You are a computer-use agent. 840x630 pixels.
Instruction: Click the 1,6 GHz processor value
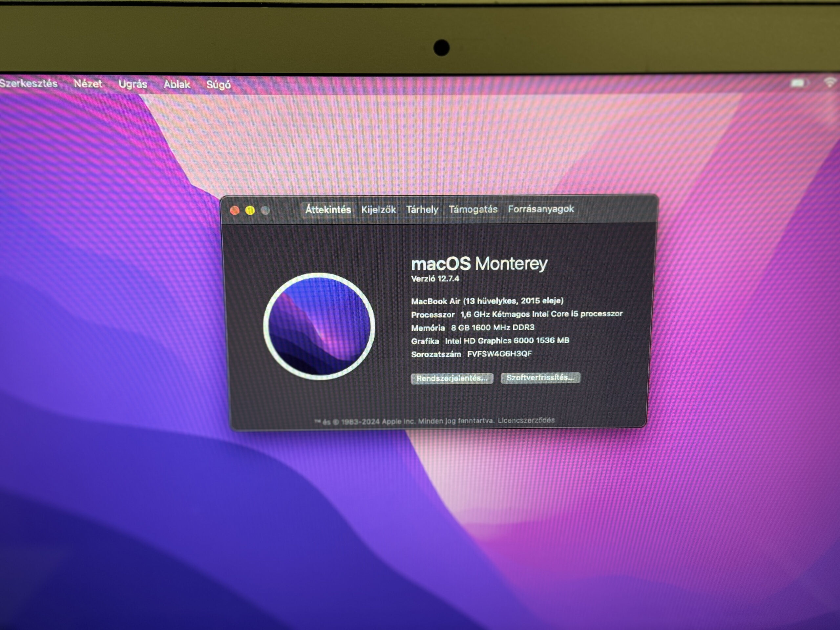point(541,314)
